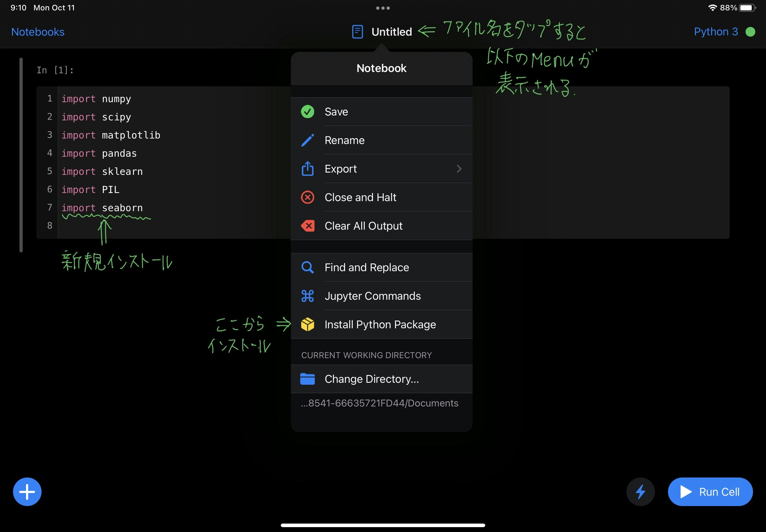Tap the Export share icon
Viewport: 766px width, 532px height.
click(x=307, y=169)
